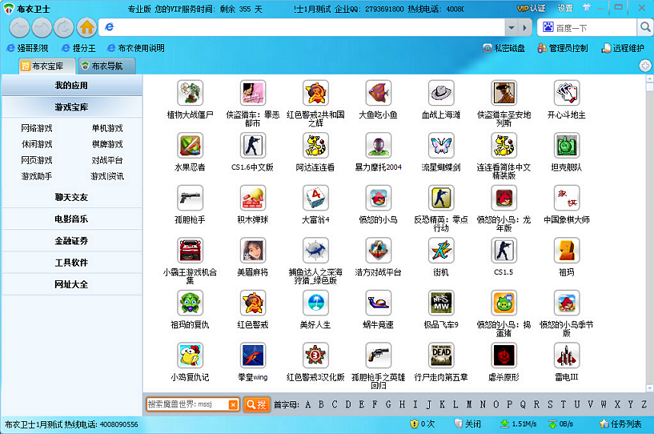This screenshot has height=434, width=654.
Task: Select 网络游戏 subcategory
Action: pyautogui.click(x=37, y=128)
